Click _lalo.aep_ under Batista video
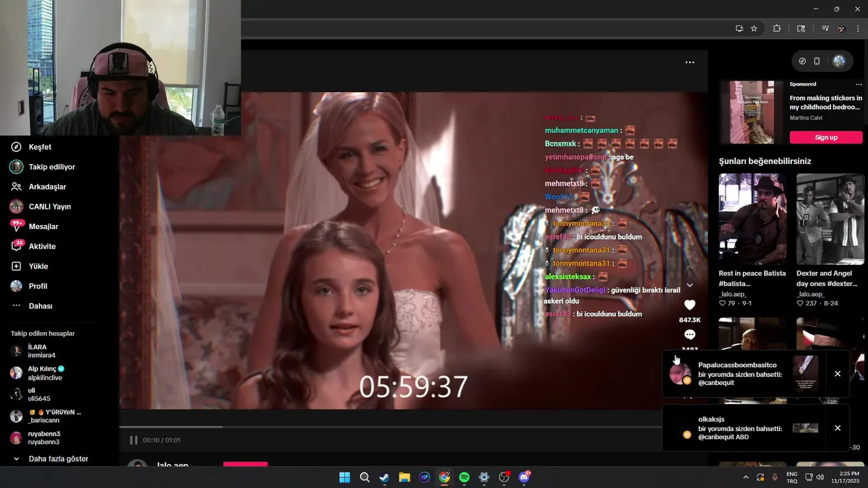Image resolution: width=868 pixels, height=488 pixels. click(x=733, y=294)
